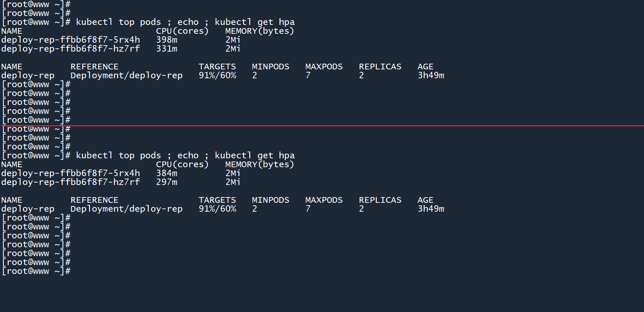644x312 pixels.
Task: Click the MINPODS header above the red line
Action: click(x=271, y=67)
